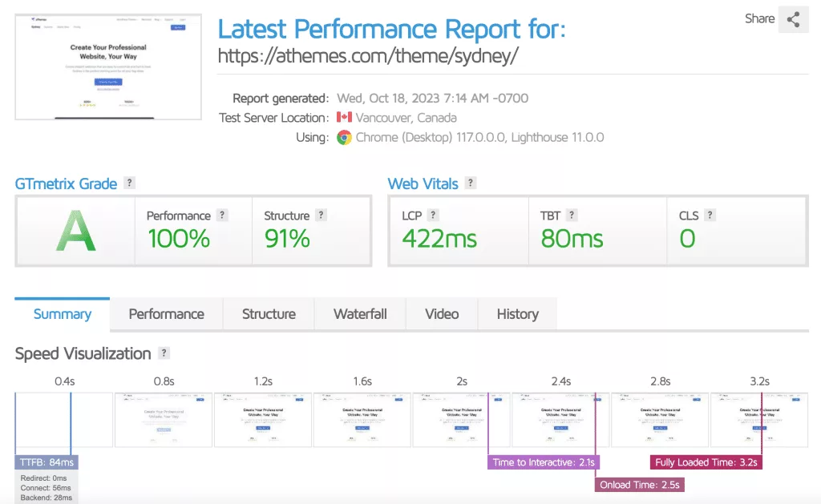Switch to the Performance tab
821x504 pixels.
(167, 314)
